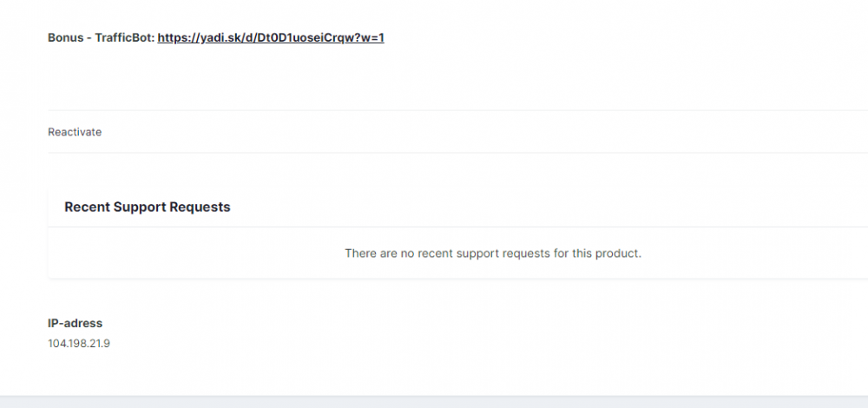The width and height of the screenshot is (868, 408).
Task: Click the separator line under the card heading
Action: click(x=434, y=227)
